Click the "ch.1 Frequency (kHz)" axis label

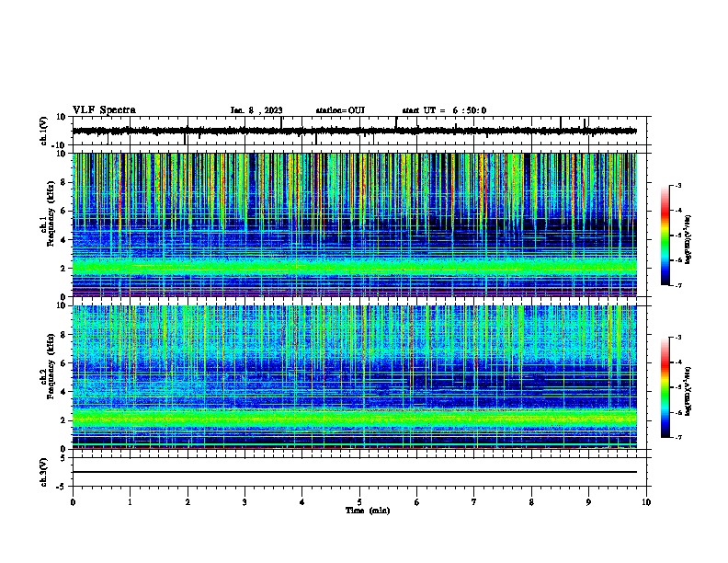click(x=48, y=214)
